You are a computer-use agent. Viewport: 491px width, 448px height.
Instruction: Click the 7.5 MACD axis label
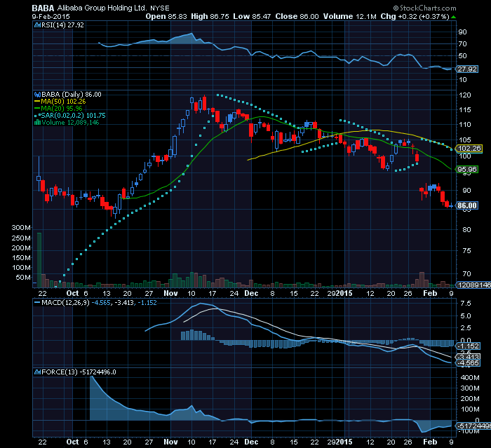466,304
